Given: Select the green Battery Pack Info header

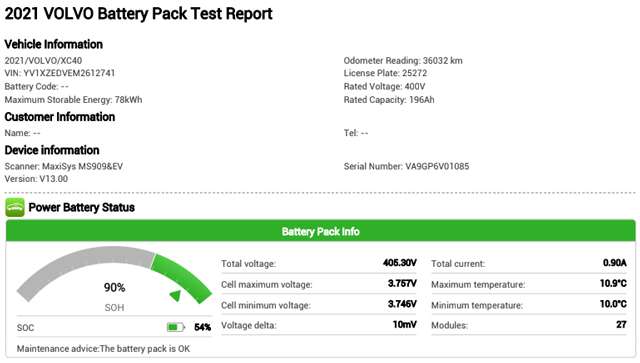Looking at the screenshot, I should [320, 231].
